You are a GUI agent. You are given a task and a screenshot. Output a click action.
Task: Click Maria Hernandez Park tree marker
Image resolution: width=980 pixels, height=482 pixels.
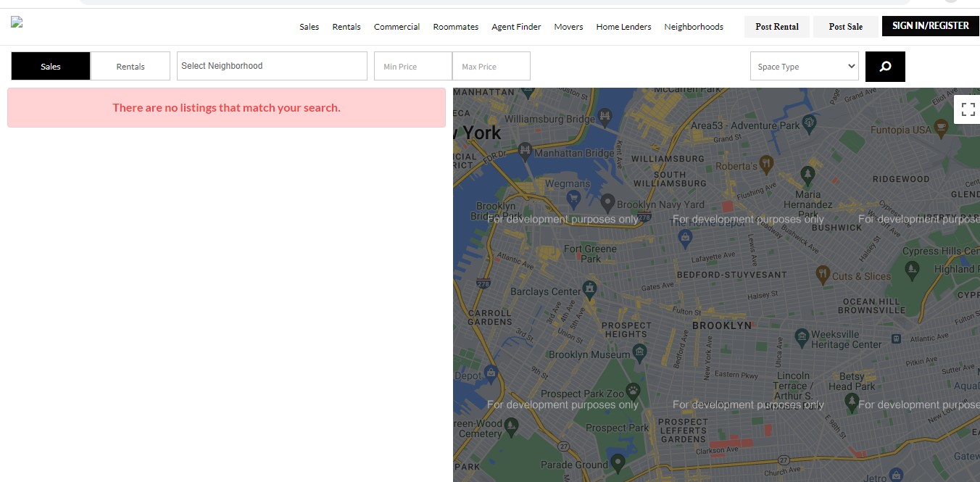[x=807, y=175]
